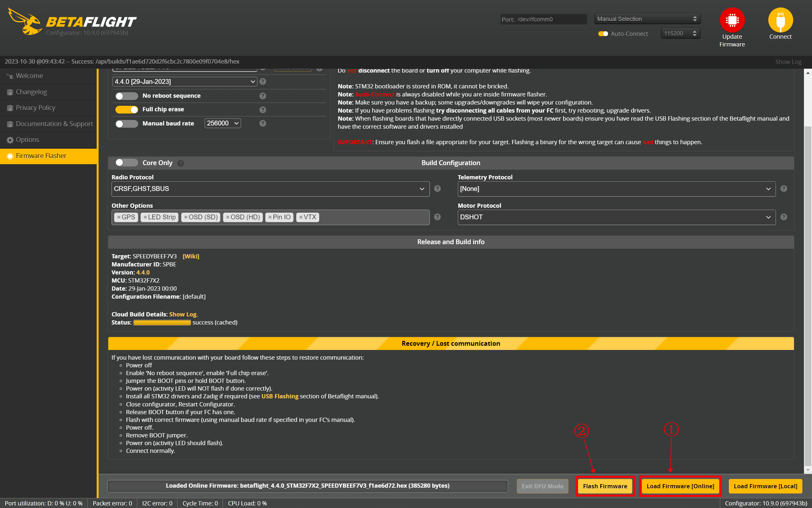Click the vertical scrollbar down arrow

pos(807,470)
